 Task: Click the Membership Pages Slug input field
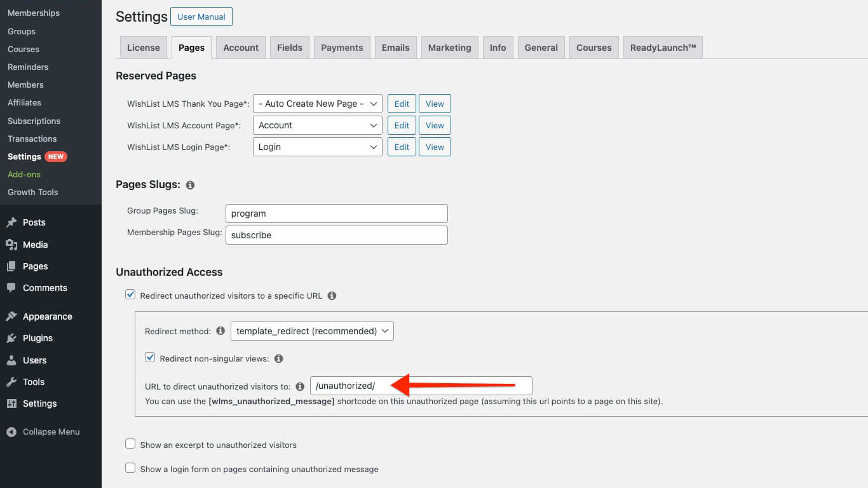336,235
